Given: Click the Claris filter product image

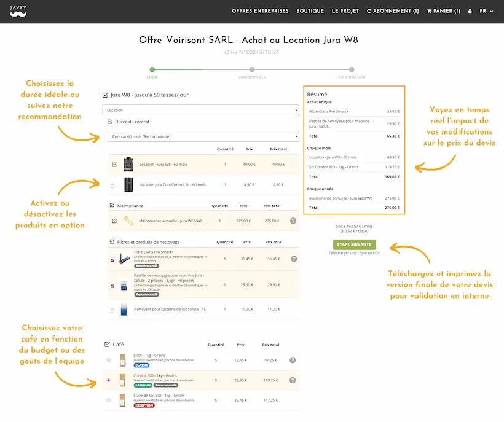Looking at the screenshot, I should click(x=124, y=259).
